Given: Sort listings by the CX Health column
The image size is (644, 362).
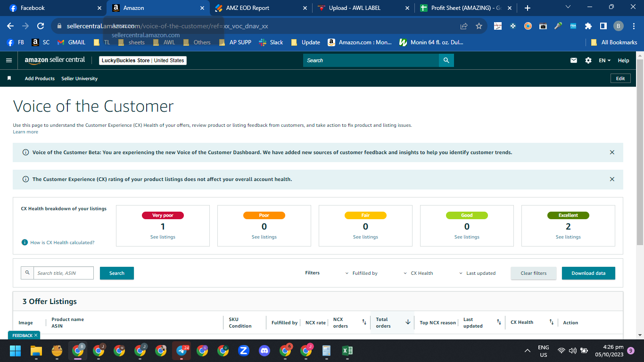Looking at the screenshot, I should [x=551, y=322].
